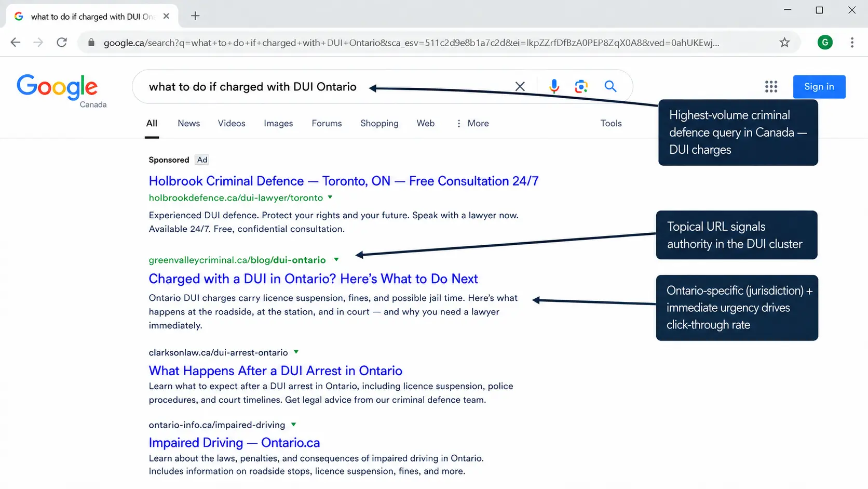Bookmark this page with the star icon
This screenshot has height=489, width=868.
pyautogui.click(x=784, y=43)
